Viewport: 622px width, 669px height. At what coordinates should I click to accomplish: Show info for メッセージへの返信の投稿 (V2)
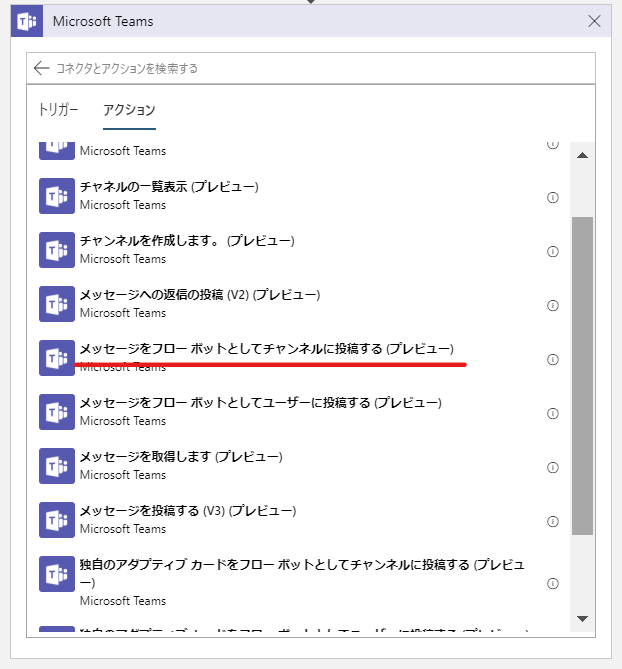[x=553, y=305]
